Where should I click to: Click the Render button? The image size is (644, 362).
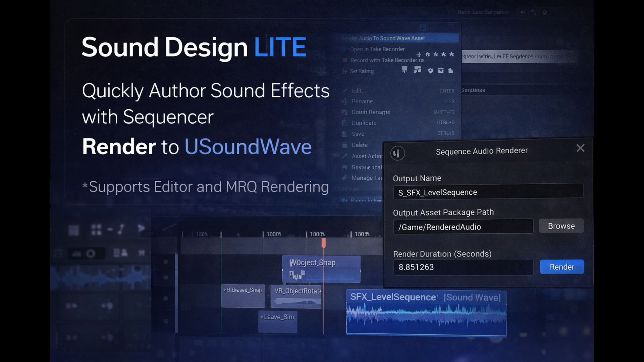(562, 267)
